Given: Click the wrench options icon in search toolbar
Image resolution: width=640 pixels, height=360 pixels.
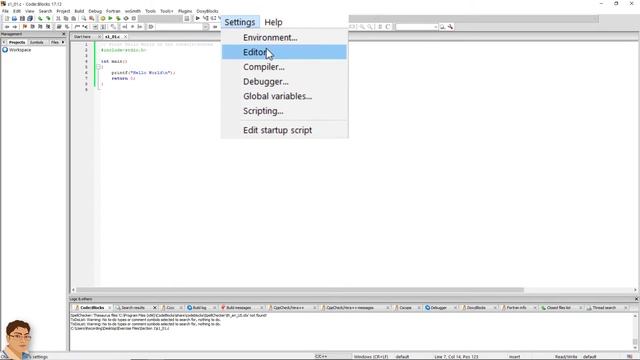Looking at the screenshot, I should [x=450, y=27].
